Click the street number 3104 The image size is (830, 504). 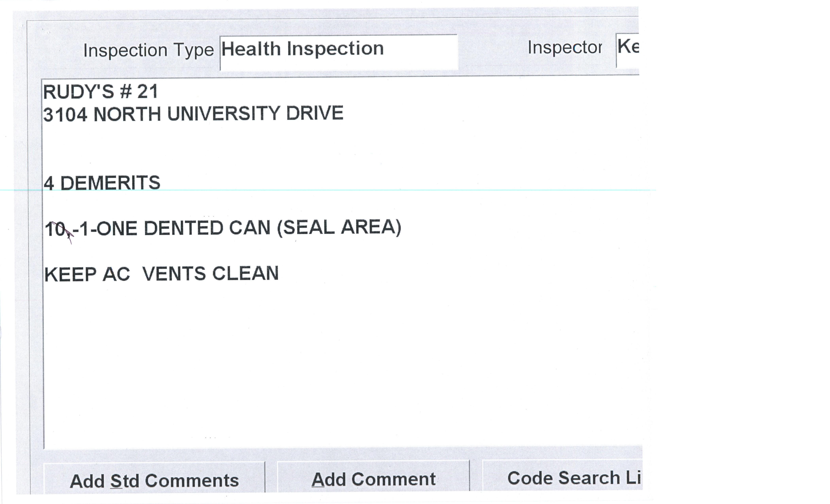coord(65,115)
